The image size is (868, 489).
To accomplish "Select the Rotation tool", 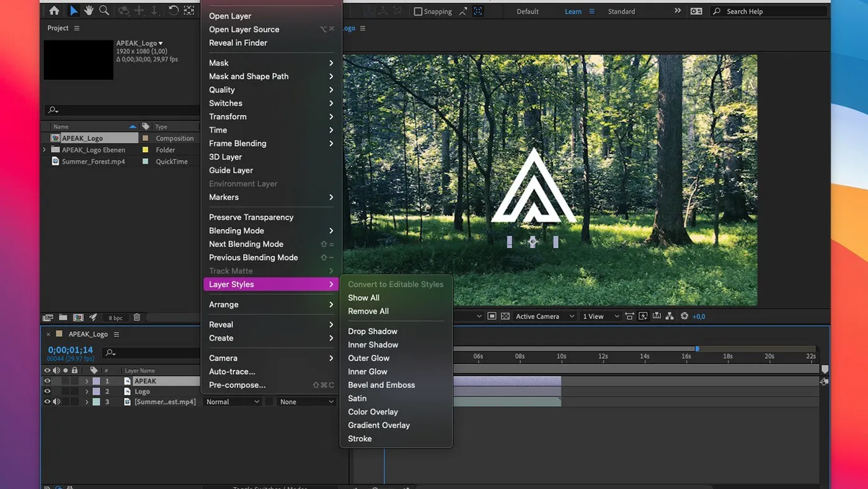I will click(x=174, y=10).
